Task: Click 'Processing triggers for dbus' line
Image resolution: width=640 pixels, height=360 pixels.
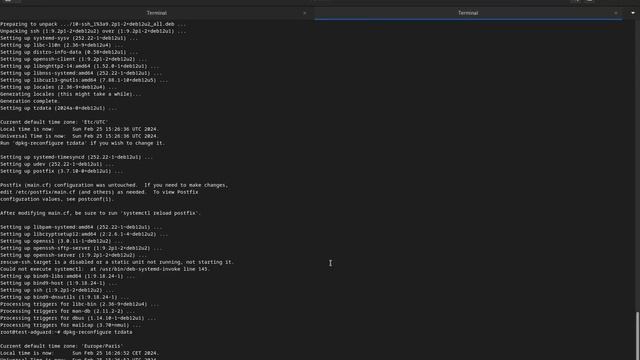Action: (78, 318)
